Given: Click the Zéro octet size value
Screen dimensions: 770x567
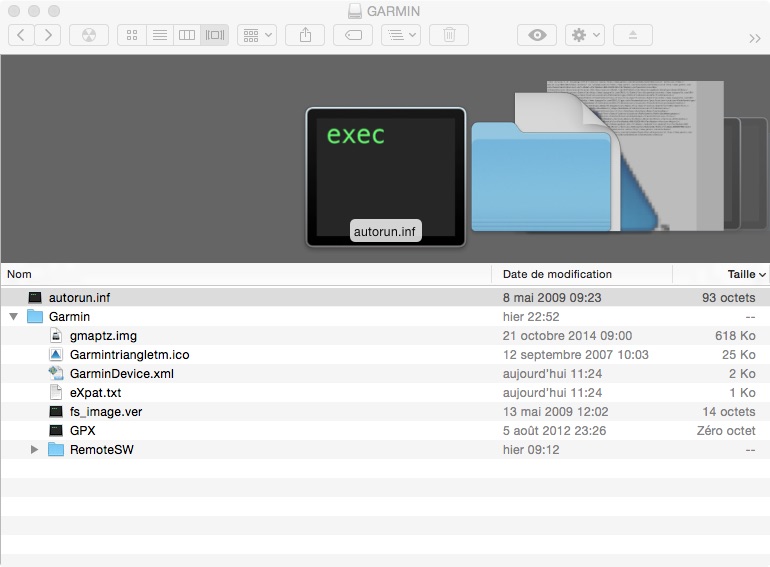Looking at the screenshot, I should tap(726, 431).
